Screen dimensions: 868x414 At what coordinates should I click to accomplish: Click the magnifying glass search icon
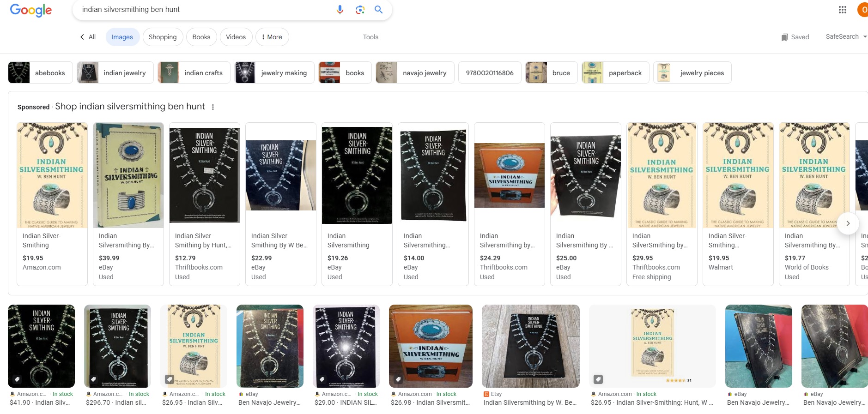tap(379, 10)
